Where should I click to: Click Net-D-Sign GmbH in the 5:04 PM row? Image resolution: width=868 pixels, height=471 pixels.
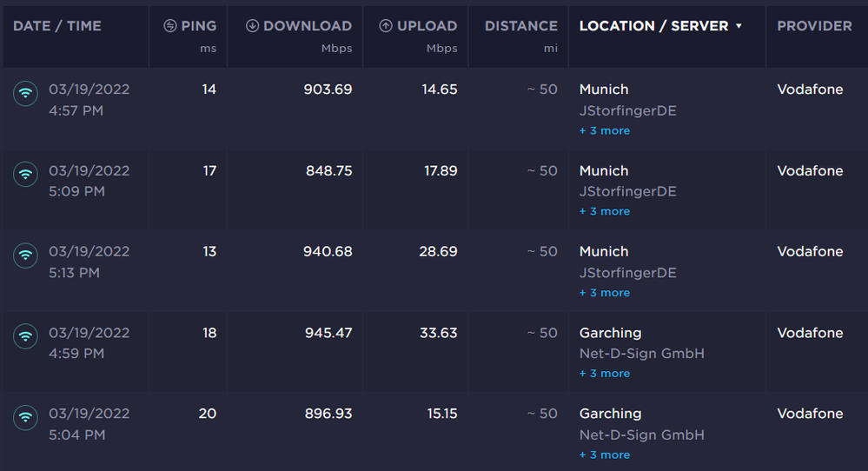[642, 435]
